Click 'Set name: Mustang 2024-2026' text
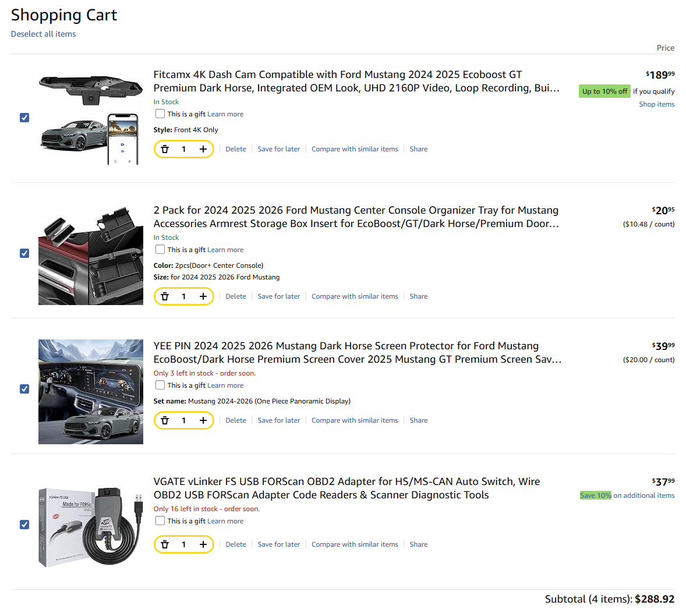This screenshot has height=616, width=686. coord(252,401)
